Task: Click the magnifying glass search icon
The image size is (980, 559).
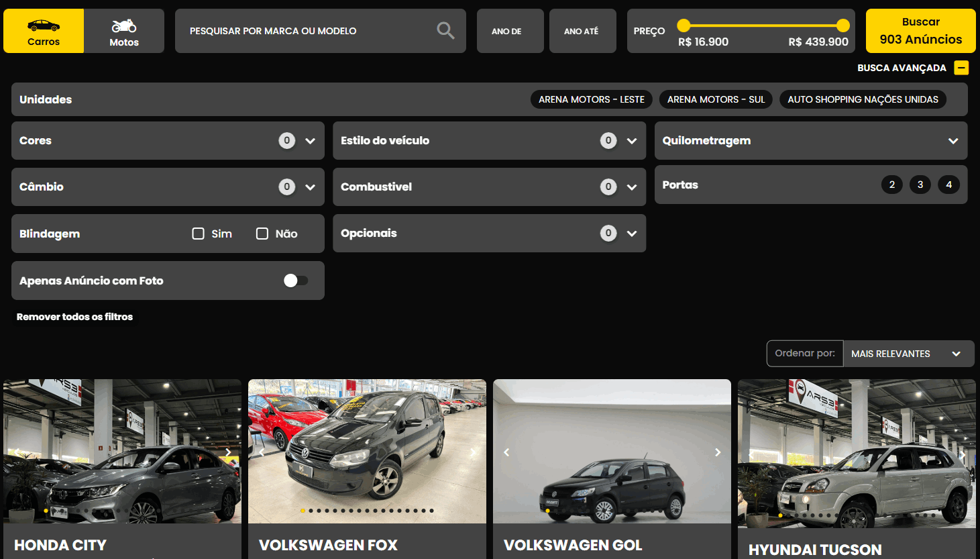Action: [445, 30]
